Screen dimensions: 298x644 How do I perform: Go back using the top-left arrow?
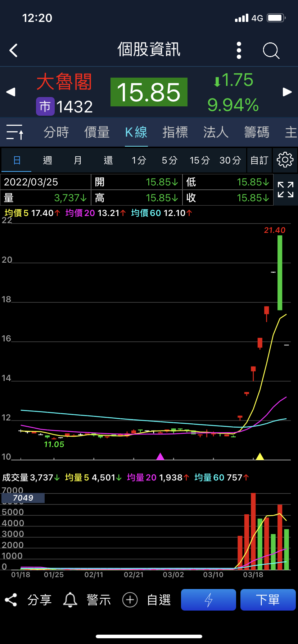point(14,51)
